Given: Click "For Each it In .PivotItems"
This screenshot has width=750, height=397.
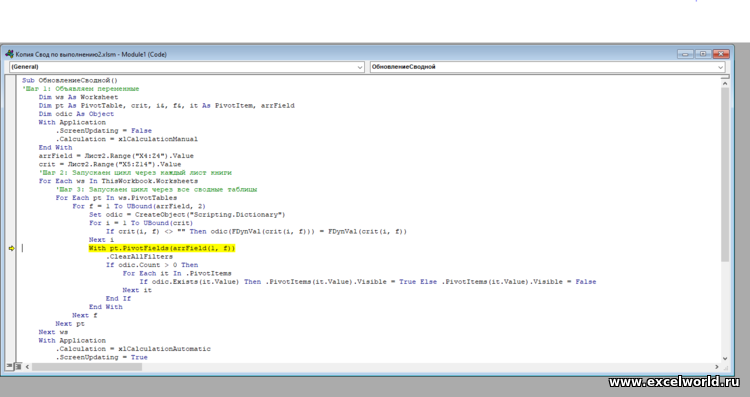Looking at the screenshot, I should (177, 274).
